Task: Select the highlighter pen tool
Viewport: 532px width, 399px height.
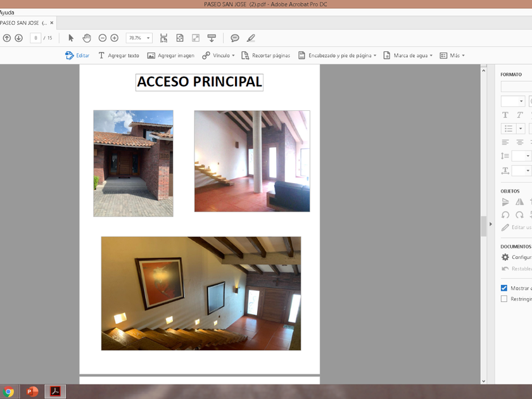Action: pos(251,38)
